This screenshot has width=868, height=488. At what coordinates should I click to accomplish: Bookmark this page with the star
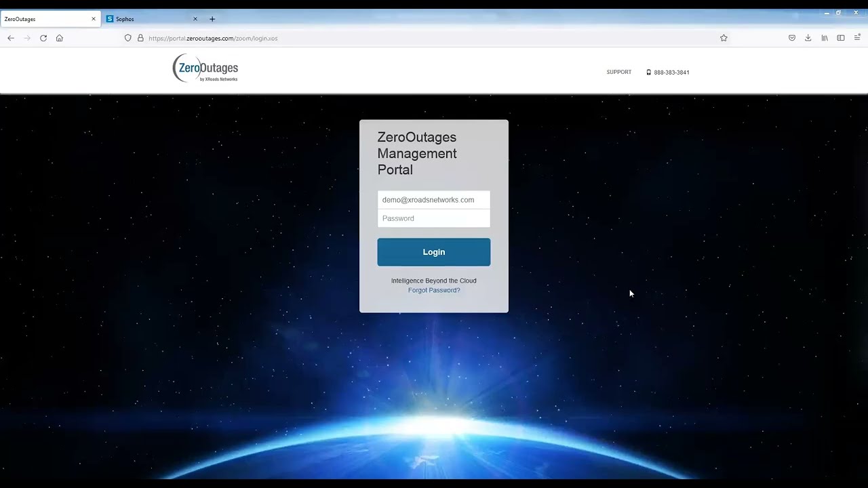click(x=724, y=38)
